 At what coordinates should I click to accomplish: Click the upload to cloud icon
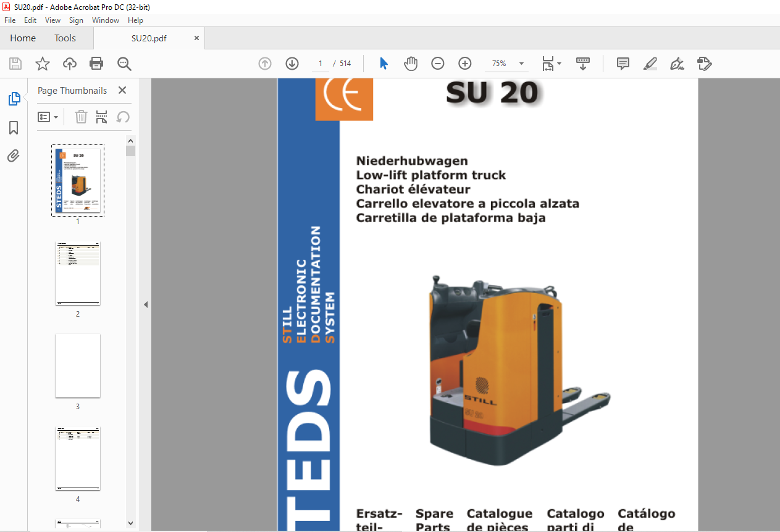70,64
